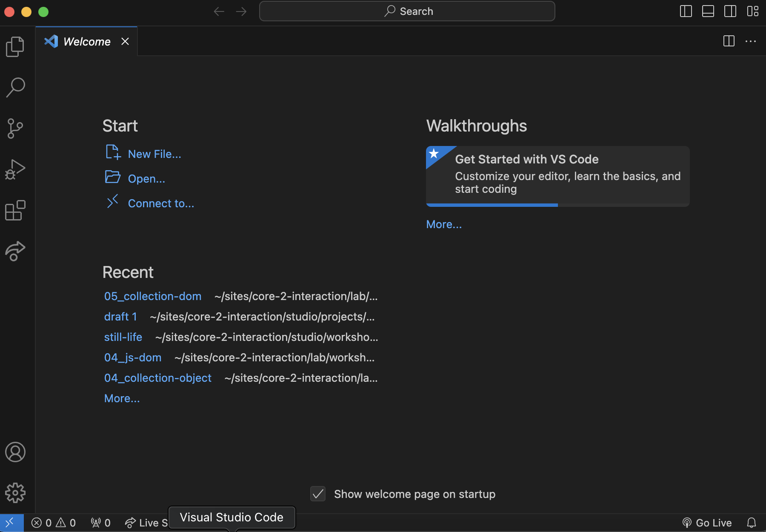Uncheck Show welcome page on startup
Image resolution: width=766 pixels, height=532 pixels.
tap(318, 494)
